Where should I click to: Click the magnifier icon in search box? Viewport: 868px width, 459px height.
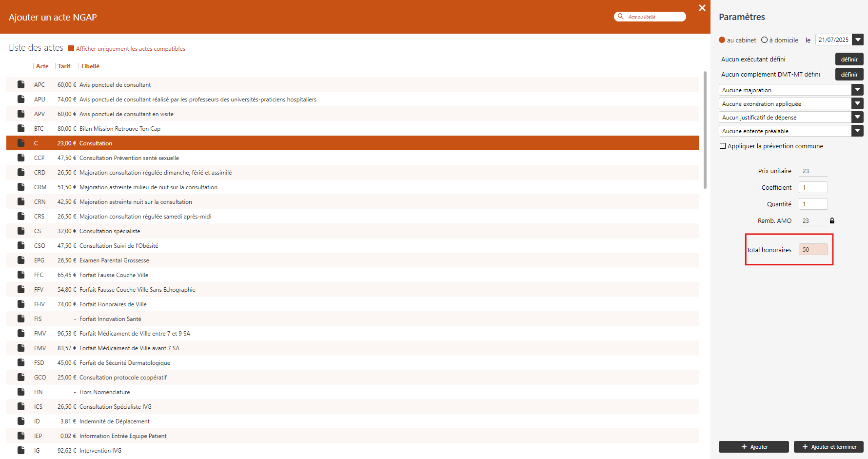[x=621, y=17]
